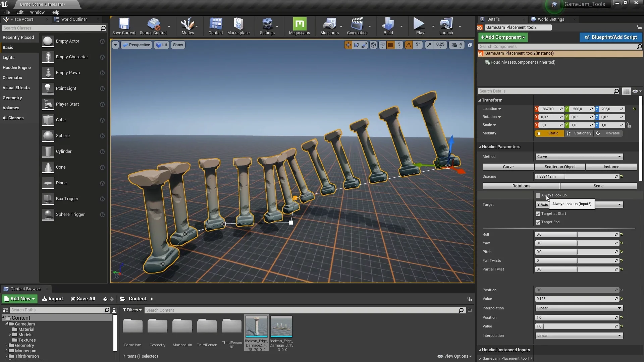Collapse the Houdini Parameters section
644x362 pixels.
point(480,147)
